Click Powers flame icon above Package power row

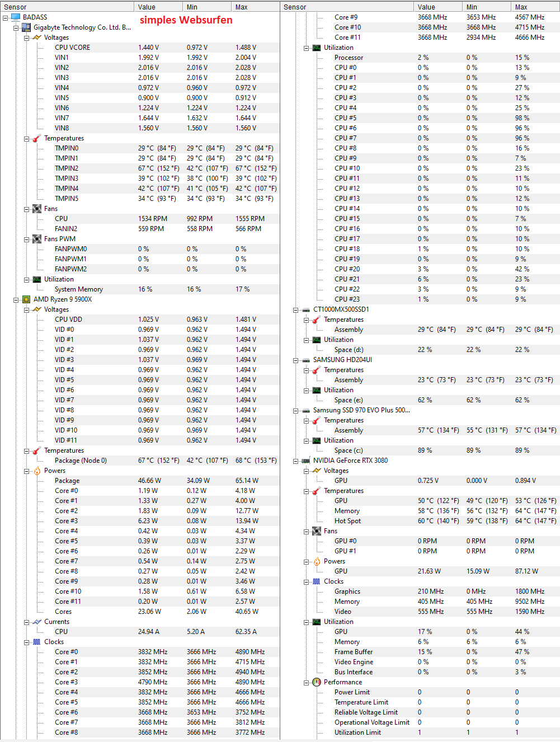click(x=37, y=471)
